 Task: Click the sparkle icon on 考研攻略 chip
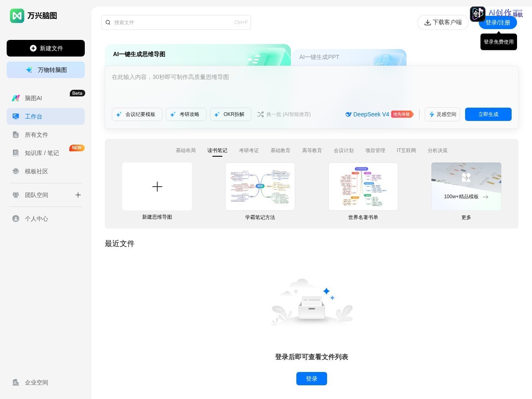click(173, 114)
